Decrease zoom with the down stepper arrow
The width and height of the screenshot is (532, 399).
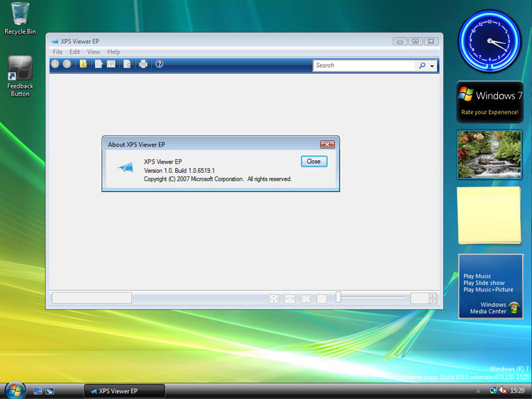[433, 300]
